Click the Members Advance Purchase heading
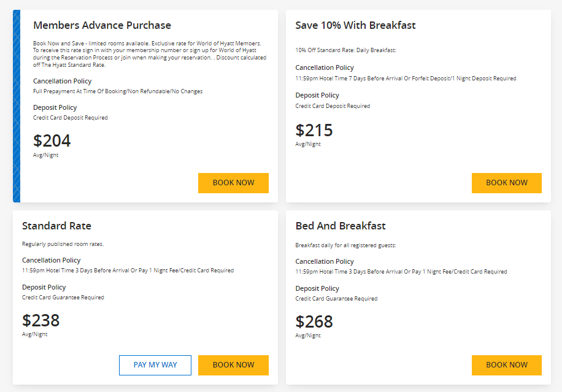562x392 pixels. 102,25
